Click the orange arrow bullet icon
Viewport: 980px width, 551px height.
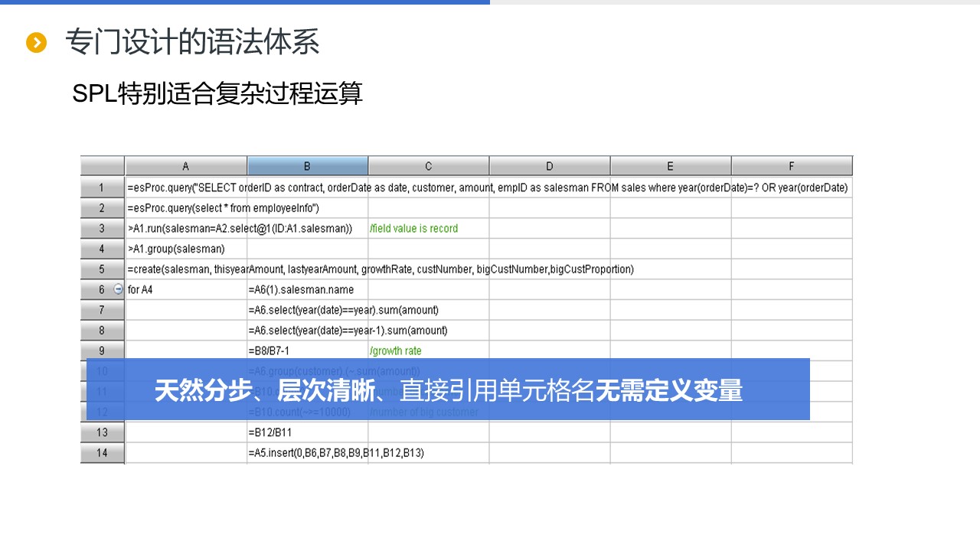pyautogui.click(x=37, y=43)
